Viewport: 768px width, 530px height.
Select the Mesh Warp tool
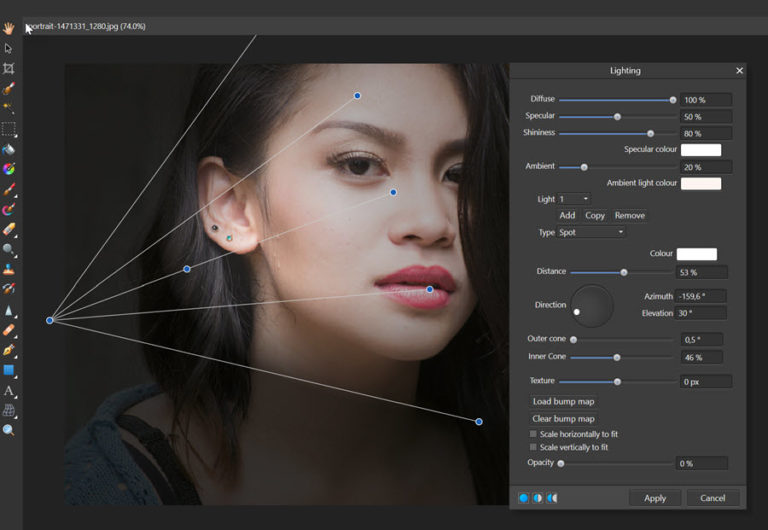click(8, 410)
